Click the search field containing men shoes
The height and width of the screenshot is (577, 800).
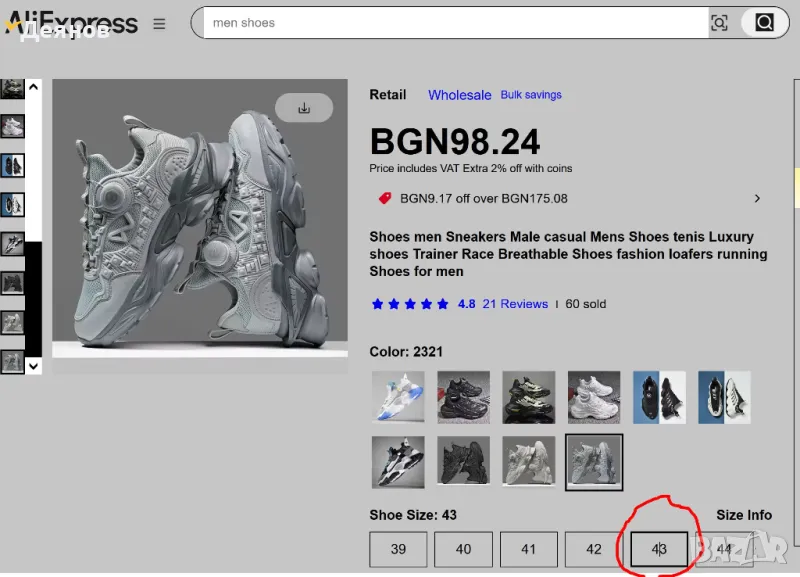(x=450, y=23)
